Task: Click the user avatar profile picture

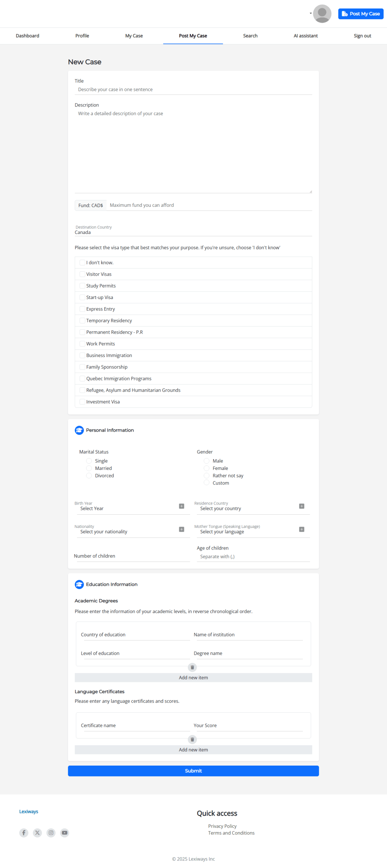Action: pyautogui.click(x=322, y=14)
